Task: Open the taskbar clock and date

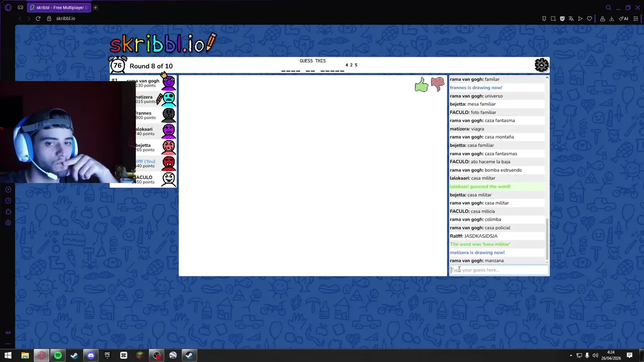Action: point(610,355)
